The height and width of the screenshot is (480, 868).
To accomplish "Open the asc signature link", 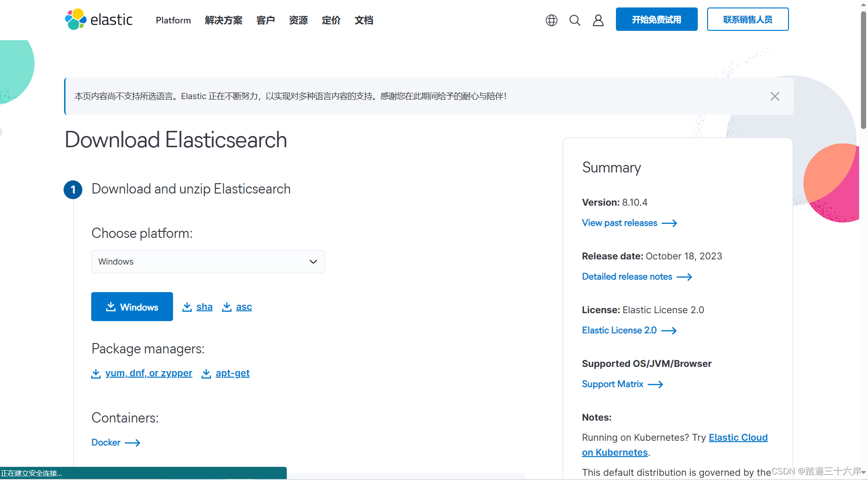I will tap(244, 307).
